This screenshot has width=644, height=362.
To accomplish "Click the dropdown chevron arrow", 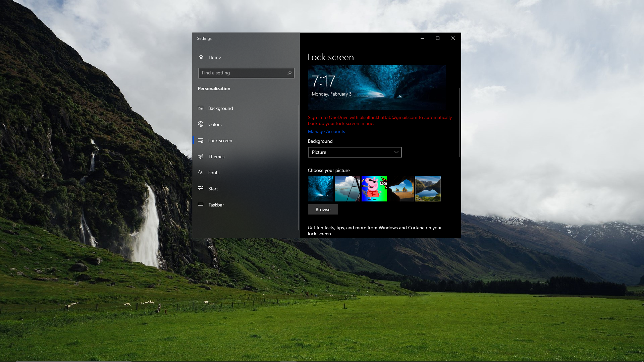I will 396,152.
